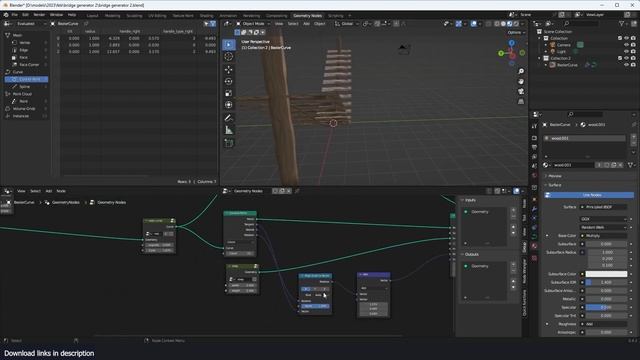Toggle visibility eye for Light in outliner

[x=626, y=52]
